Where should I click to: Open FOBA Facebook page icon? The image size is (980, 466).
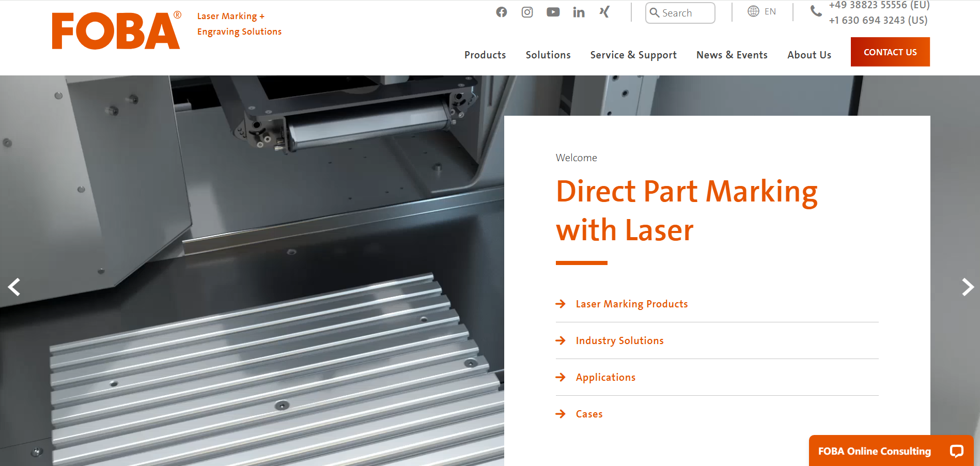(501, 12)
